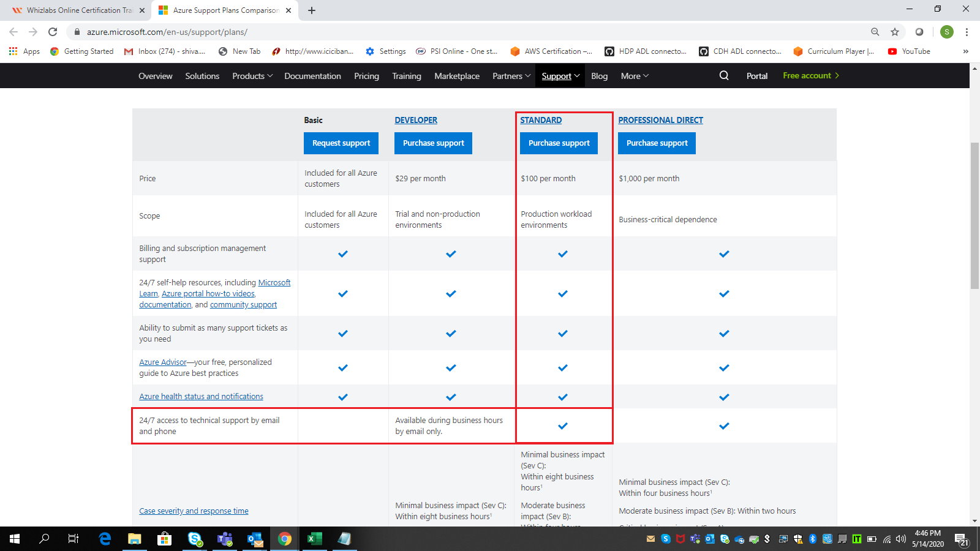Open the Blog nav item

[x=600, y=76]
